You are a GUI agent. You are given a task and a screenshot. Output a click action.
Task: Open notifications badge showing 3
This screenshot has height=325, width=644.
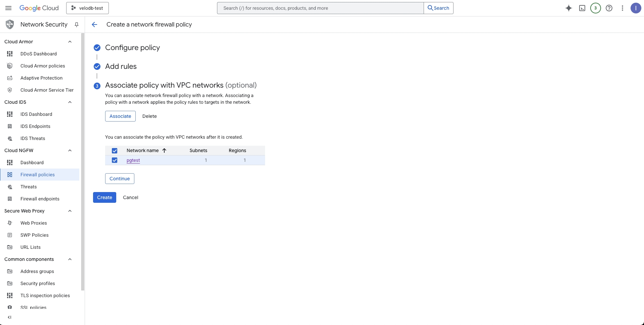pyautogui.click(x=595, y=8)
